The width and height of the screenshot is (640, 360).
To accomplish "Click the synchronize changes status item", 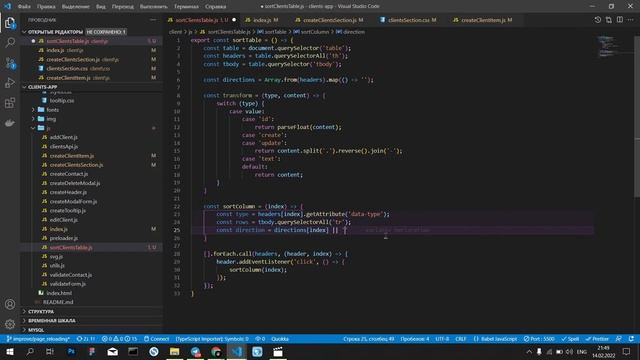I will point(86,339).
